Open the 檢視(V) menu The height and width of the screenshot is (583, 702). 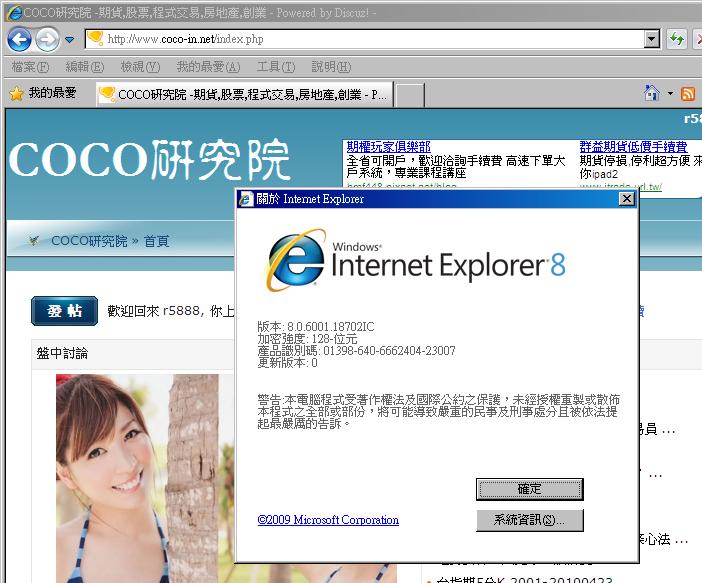140,67
